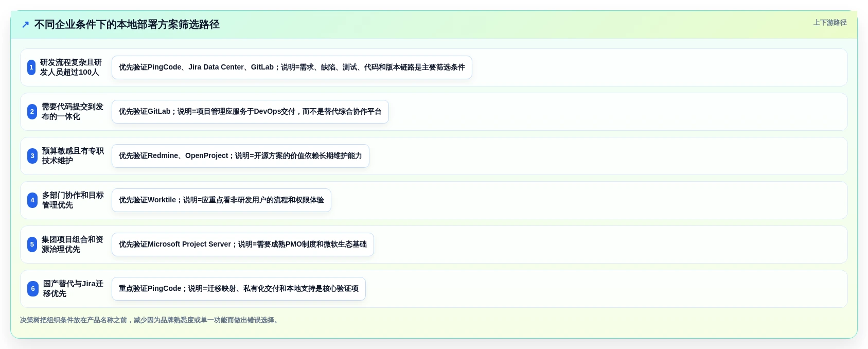Image resolution: width=868 pixels, height=349 pixels.
Task: Select condition 国产替代与Jira迁移优先
Action: [74, 289]
